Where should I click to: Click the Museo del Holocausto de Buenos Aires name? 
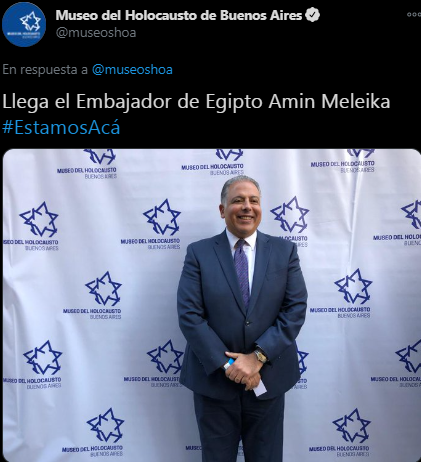tap(179, 15)
